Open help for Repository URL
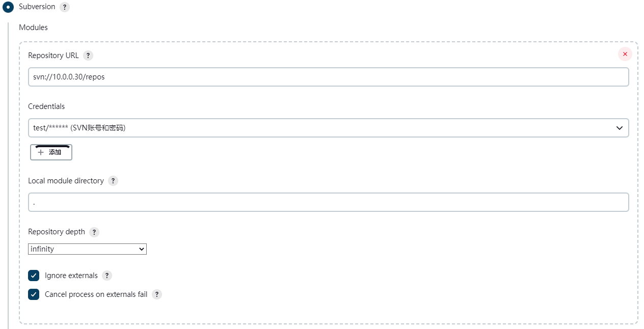The image size is (644, 329). click(88, 56)
